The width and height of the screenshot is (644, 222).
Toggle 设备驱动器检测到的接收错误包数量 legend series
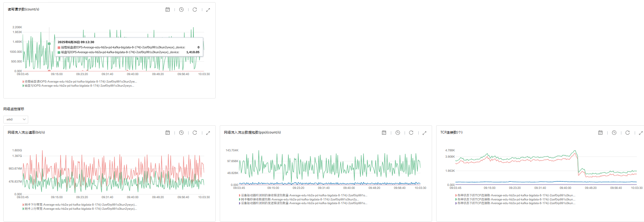[303, 195]
